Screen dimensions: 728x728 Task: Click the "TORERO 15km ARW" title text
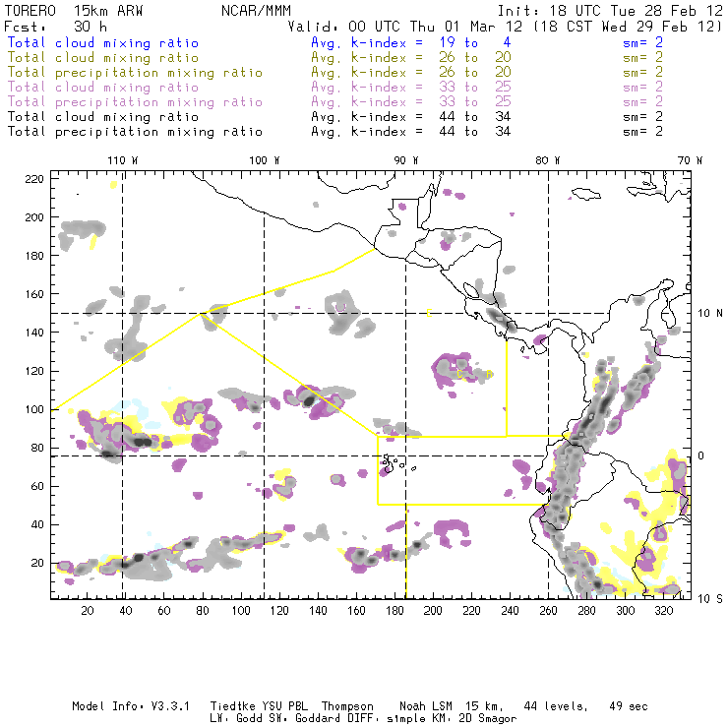coord(74,11)
